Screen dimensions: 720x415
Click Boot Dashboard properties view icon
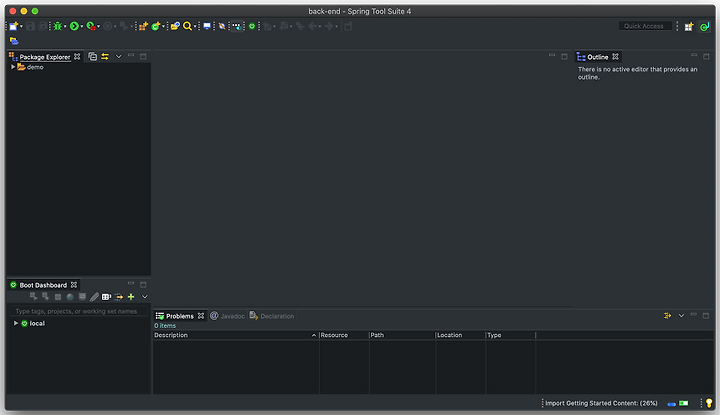tap(107, 297)
